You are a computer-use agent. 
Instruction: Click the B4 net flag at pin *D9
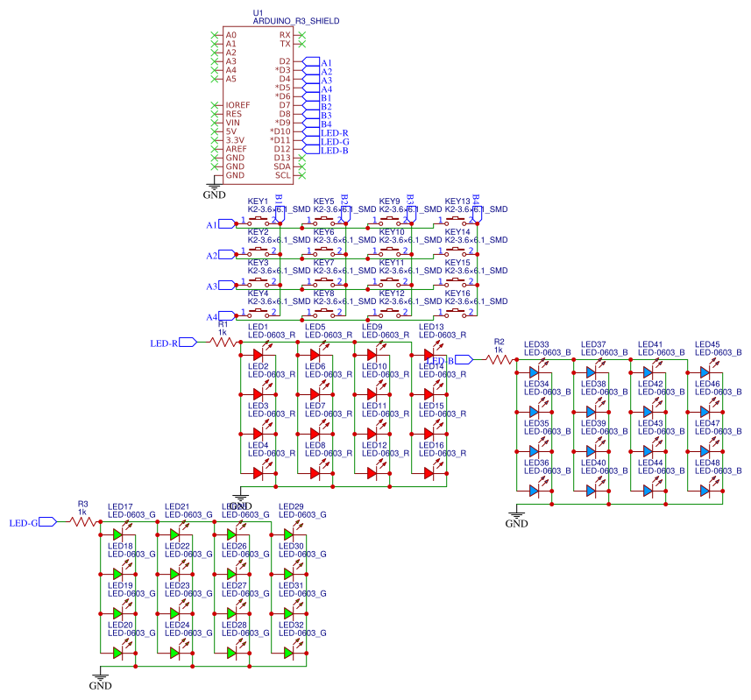pyautogui.click(x=318, y=124)
